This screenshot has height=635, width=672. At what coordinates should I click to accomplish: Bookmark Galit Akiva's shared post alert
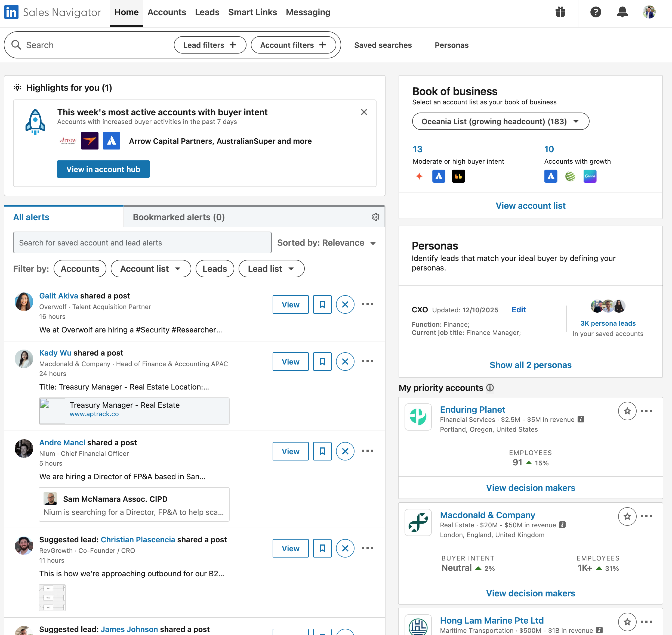point(322,304)
